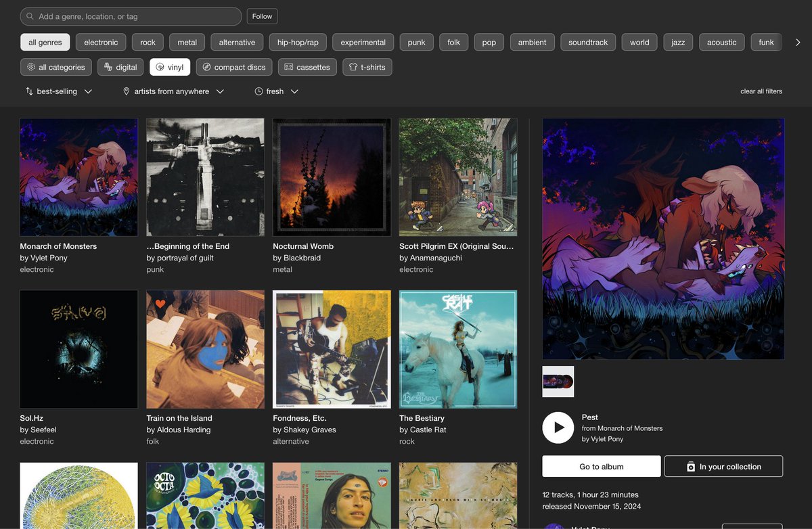The height and width of the screenshot is (529, 812).
Task: Click 'by Castle Rat' artist text
Action: tap(423, 430)
